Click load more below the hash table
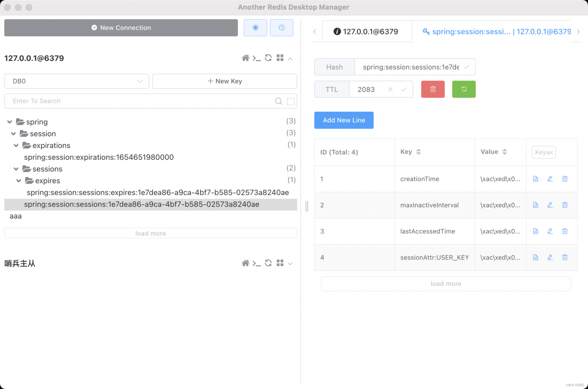The width and height of the screenshot is (588, 389). click(x=446, y=284)
